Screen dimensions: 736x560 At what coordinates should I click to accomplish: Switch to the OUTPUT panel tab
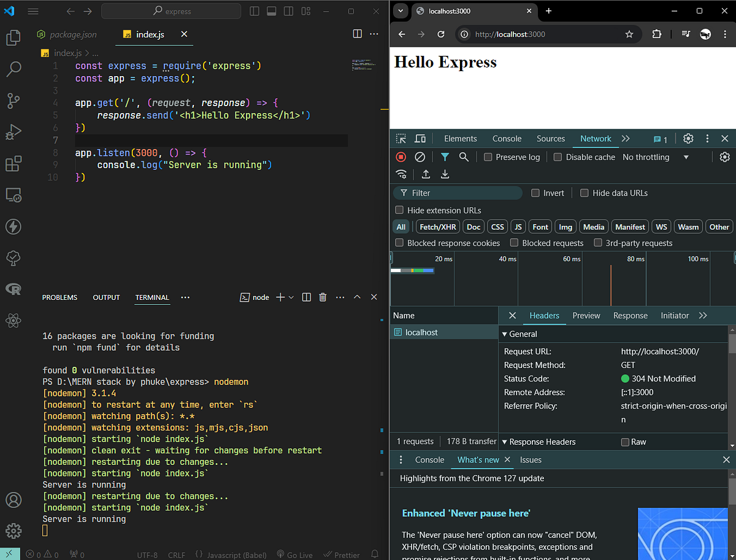[106, 297]
